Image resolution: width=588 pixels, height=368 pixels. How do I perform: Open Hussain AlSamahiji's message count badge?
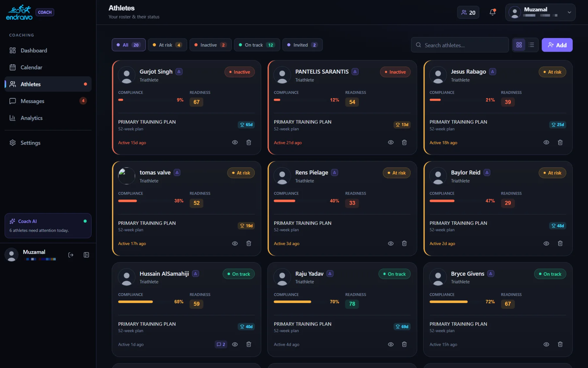tap(221, 344)
